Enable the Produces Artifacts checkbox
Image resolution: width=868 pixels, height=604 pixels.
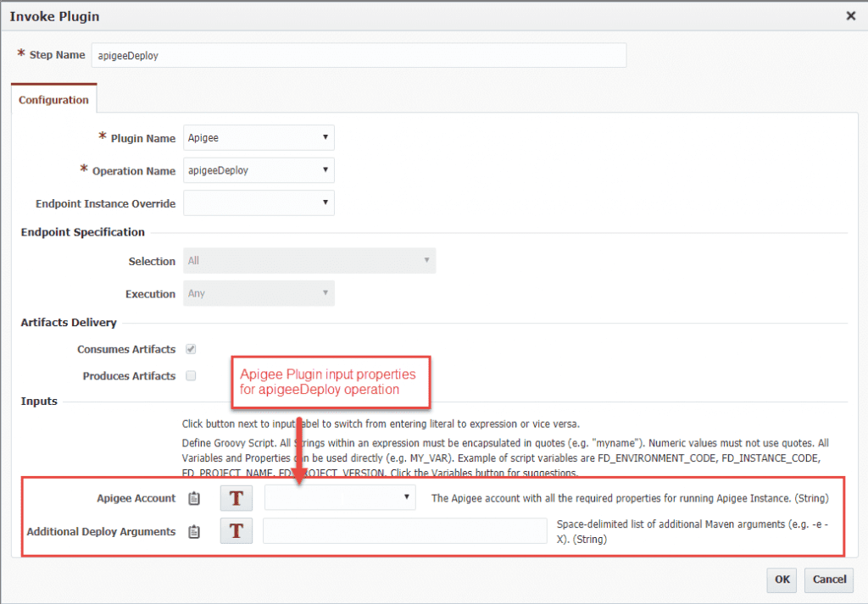click(189, 376)
